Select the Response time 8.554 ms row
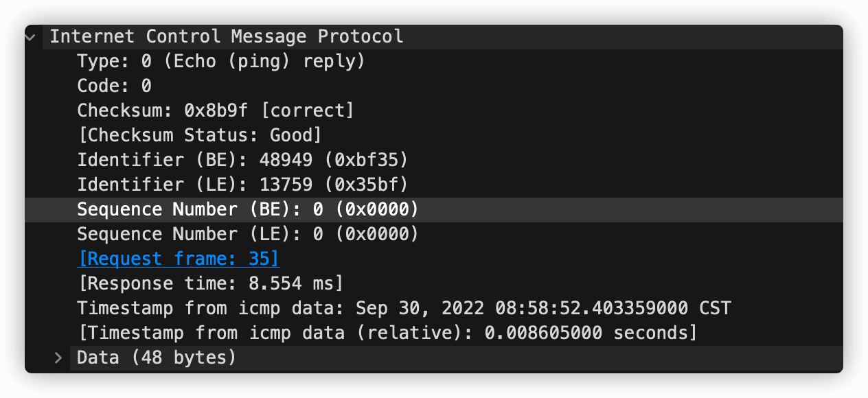Image resolution: width=868 pixels, height=398 pixels. [434, 283]
